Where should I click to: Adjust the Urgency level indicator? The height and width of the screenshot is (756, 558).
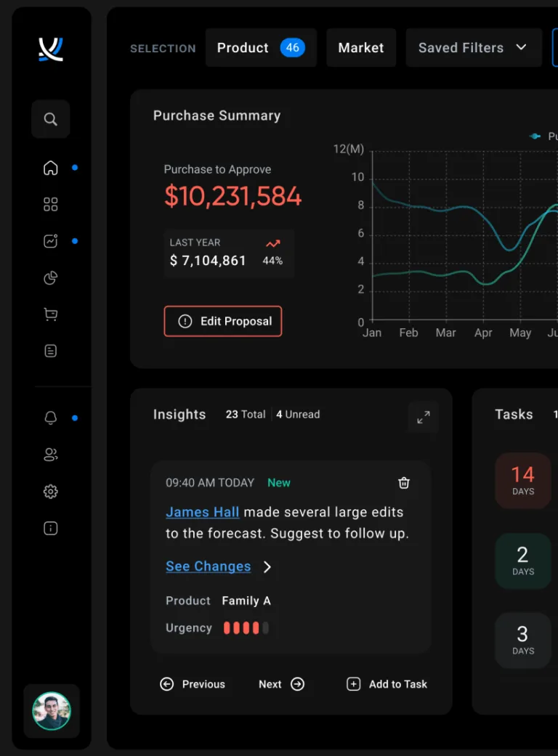246,627
